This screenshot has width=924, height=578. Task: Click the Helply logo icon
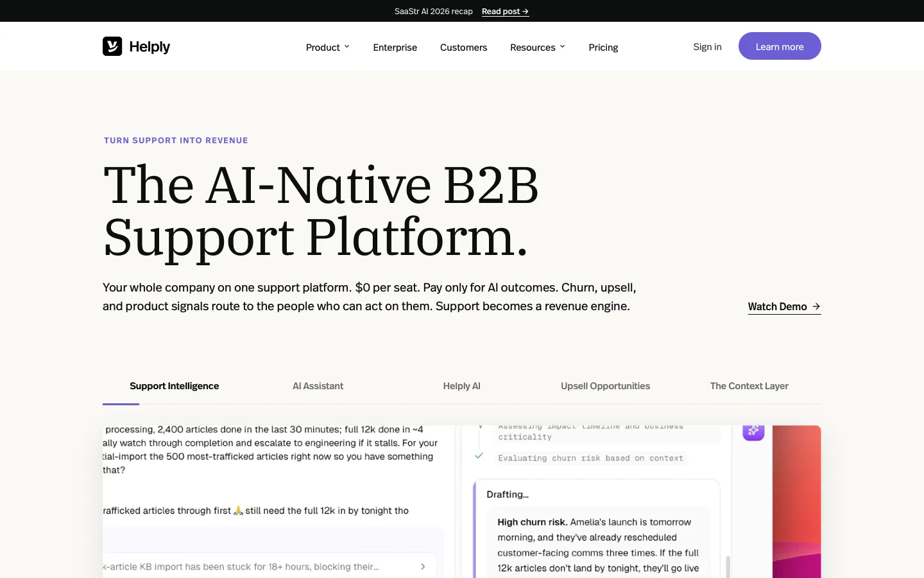click(x=112, y=46)
